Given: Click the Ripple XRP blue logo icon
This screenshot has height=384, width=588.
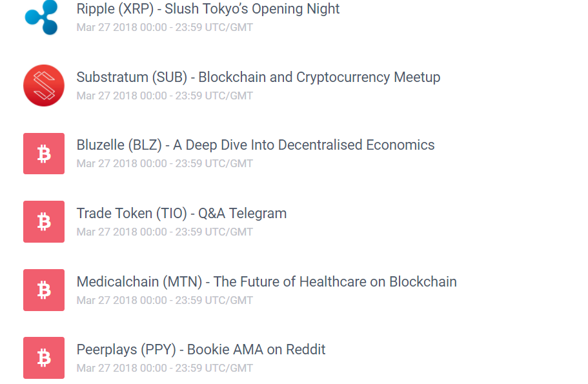Looking at the screenshot, I should tap(43, 17).
